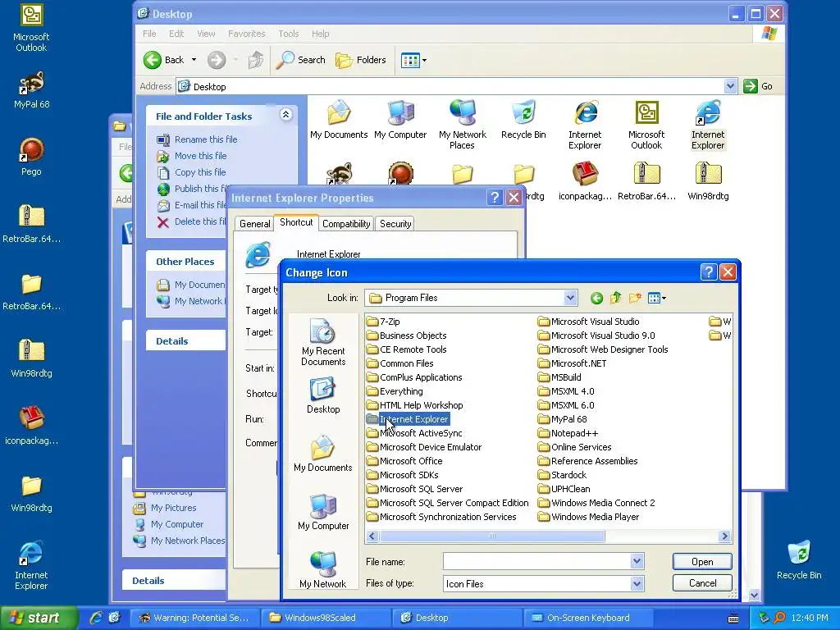Switch to Windows98Scaled taskbar button
Image resolution: width=840 pixels, height=630 pixels.
(x=326, y=618)
